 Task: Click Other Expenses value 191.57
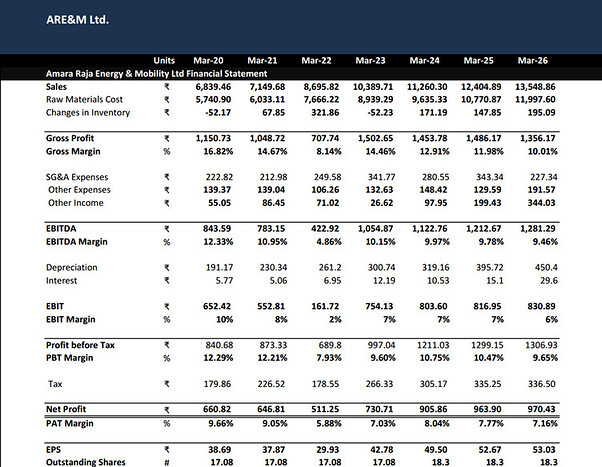click(x=541, y=190)
